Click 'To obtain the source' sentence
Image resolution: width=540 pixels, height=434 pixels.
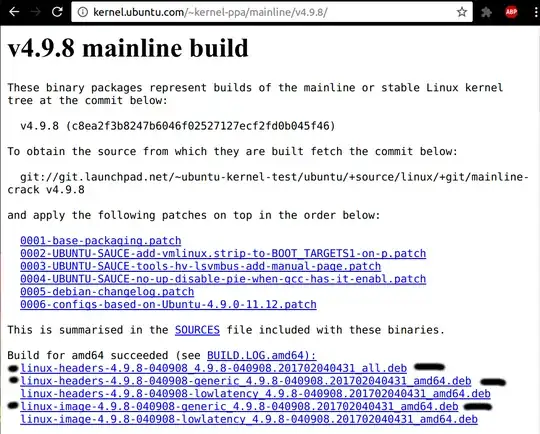coord(232,151)
